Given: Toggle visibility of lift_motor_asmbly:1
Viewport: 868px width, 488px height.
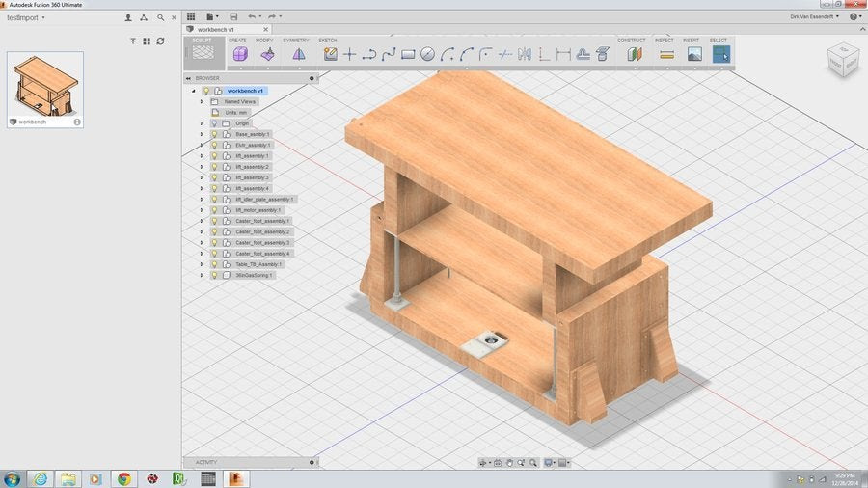Looking at the screenshot, I should (x=215, y=210).
